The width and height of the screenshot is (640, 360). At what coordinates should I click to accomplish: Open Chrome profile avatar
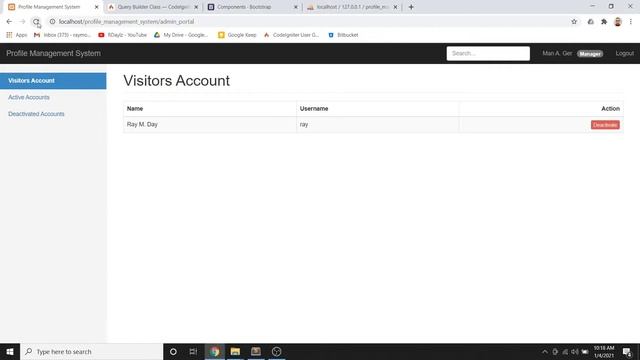(x=618, y=22)
